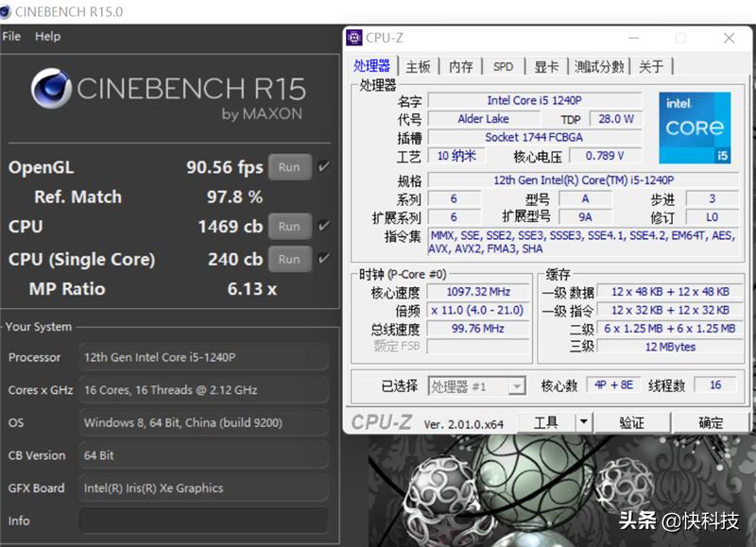The width and height of the screenshot is (756, 547).
Task: Switch to the SPD tab
Action: (503, 66)
